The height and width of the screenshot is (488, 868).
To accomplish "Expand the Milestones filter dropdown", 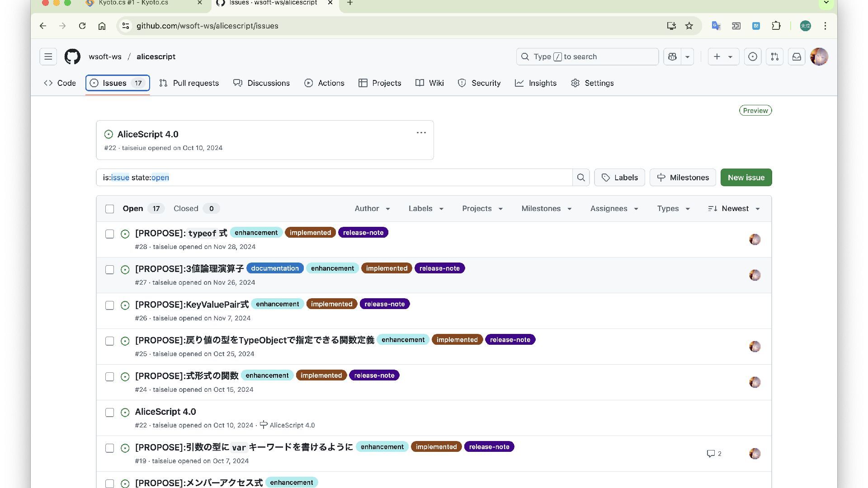I will 546,208.
